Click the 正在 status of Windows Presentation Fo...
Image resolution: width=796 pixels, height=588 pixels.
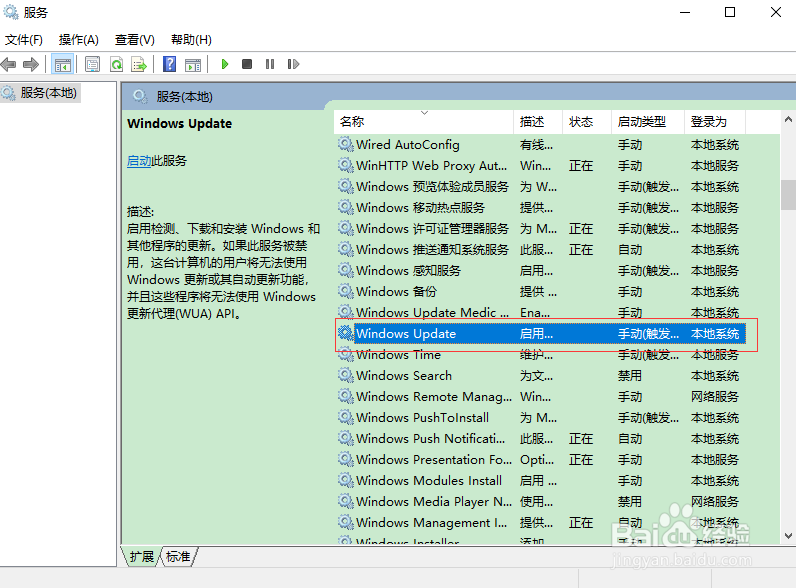(581, 460)
